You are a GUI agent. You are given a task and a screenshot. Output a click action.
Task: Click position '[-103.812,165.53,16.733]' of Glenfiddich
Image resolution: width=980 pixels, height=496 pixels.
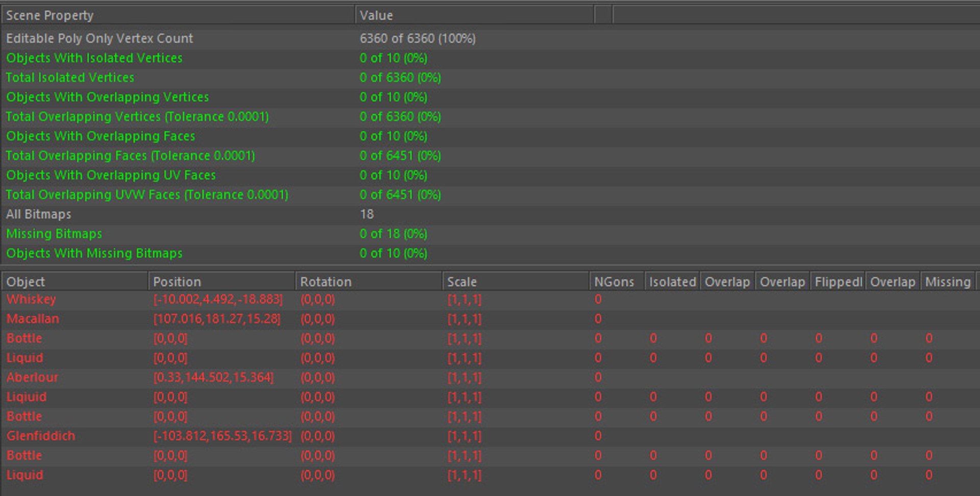pos(223,436)
